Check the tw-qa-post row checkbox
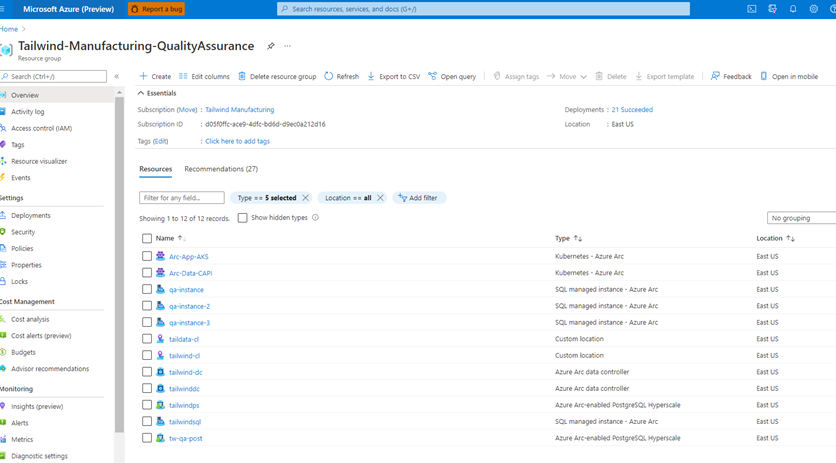 click(147, 438)
